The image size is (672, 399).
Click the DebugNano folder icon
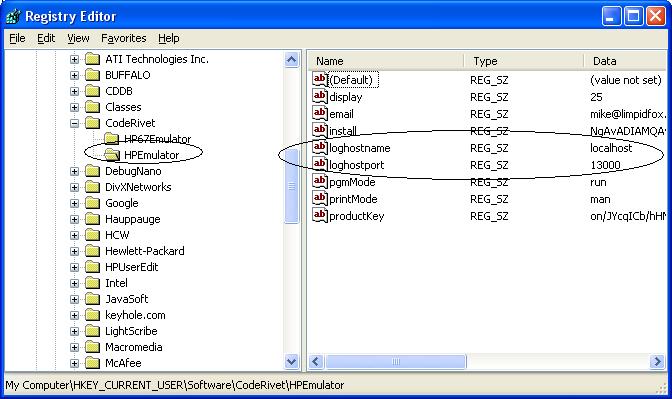(x=92, y=171)
